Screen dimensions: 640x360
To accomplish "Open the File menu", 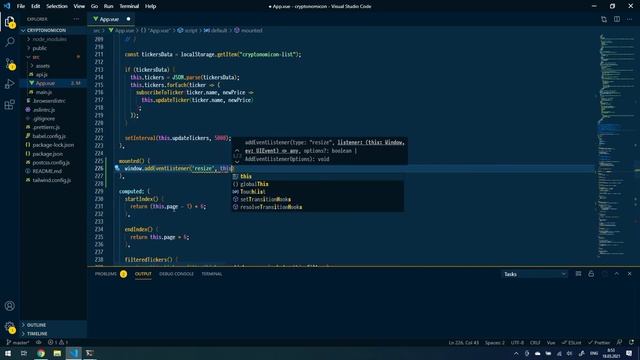I will [21, 6].
